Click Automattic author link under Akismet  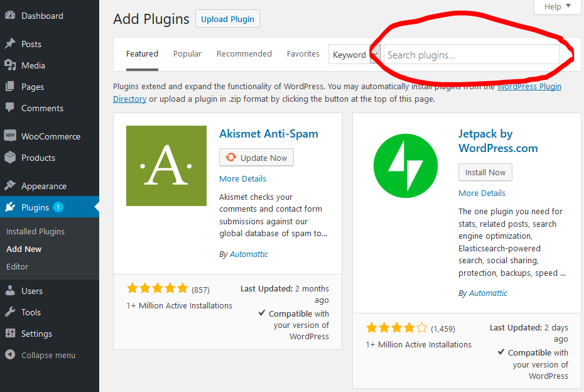[x=249, y=254]
